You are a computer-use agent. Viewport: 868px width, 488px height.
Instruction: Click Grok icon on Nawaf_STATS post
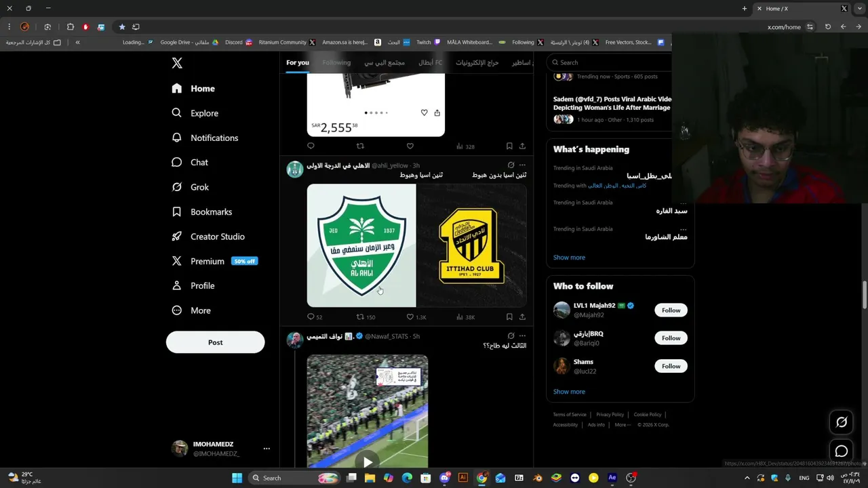[511, 335]
